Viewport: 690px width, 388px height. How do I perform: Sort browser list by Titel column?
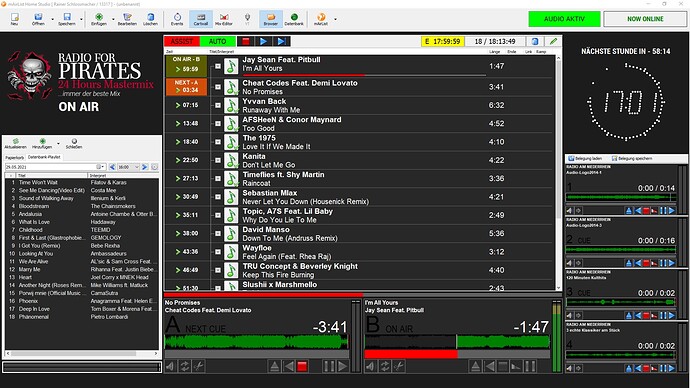point(52,176)
